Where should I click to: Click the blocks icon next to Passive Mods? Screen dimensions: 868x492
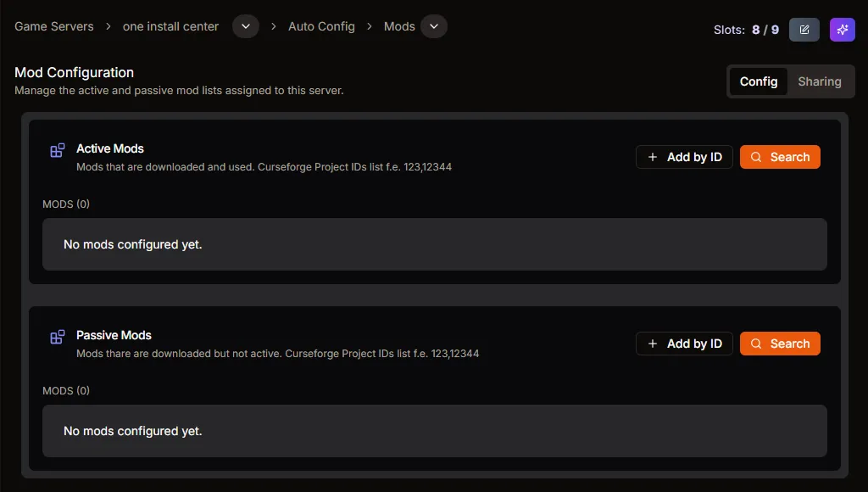[x=57, y=336]
